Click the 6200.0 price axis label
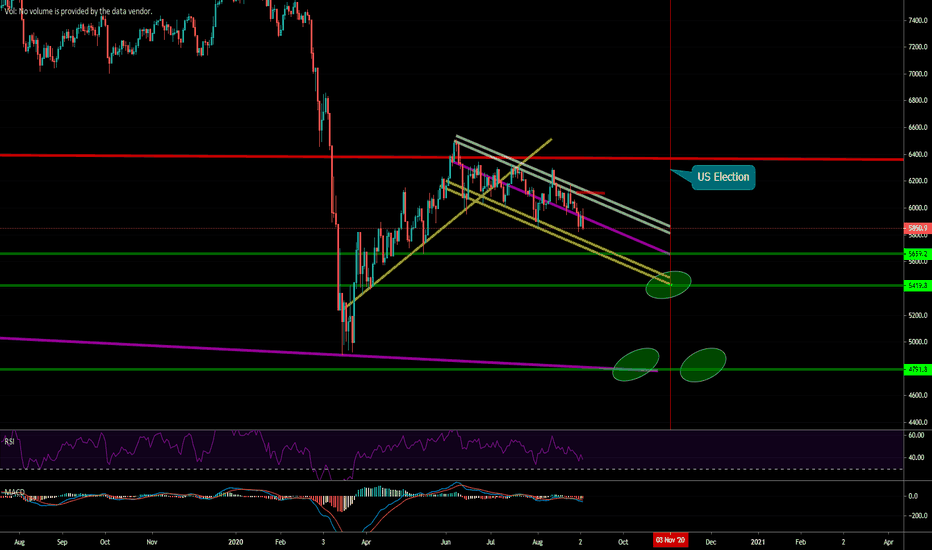Image resolution: width=932 pixels, height=550 pixels. click(918, 181)
